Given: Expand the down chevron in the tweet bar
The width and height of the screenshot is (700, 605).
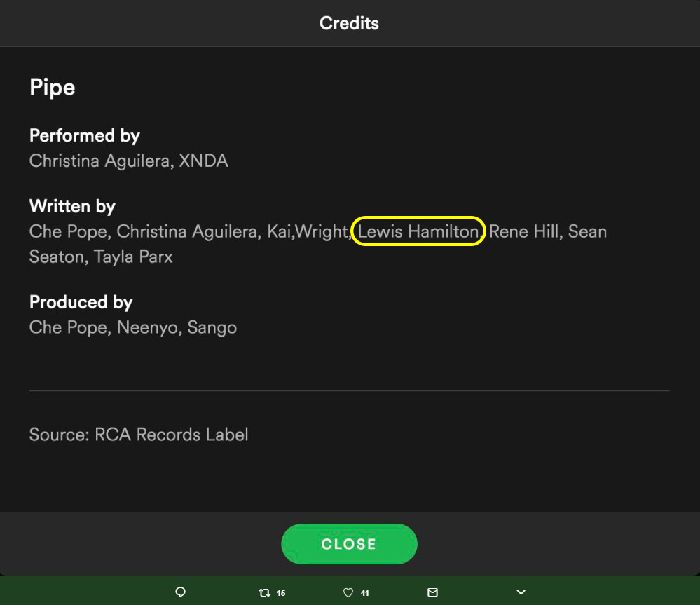Looking at the screenshot, I should click(x=520, y=592).
